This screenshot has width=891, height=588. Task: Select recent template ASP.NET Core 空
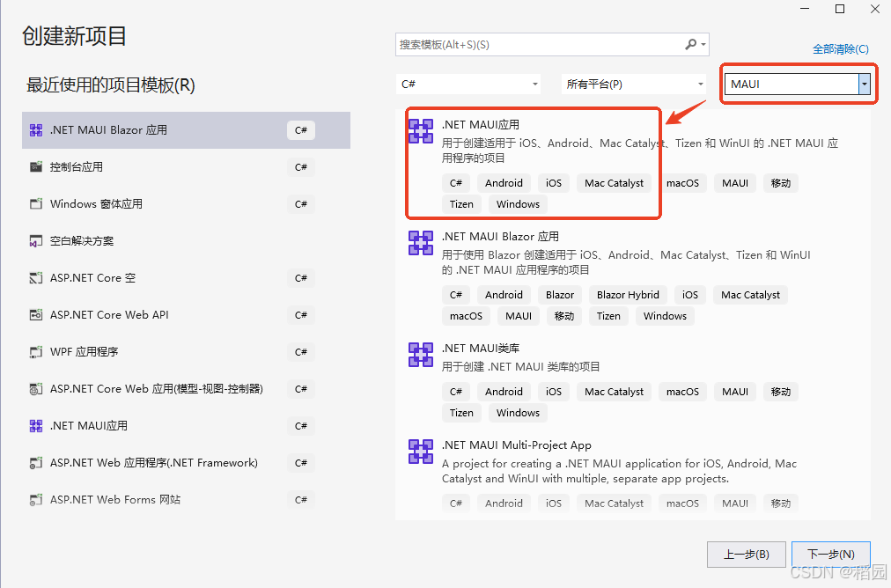[186, 278]
